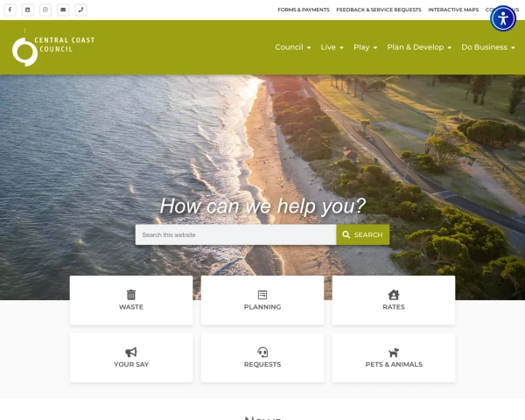This screenshot has width=525, height=420.
Task: Open the LinkedIn social icon
Action: pyautogui.click(x=28, y=10)
